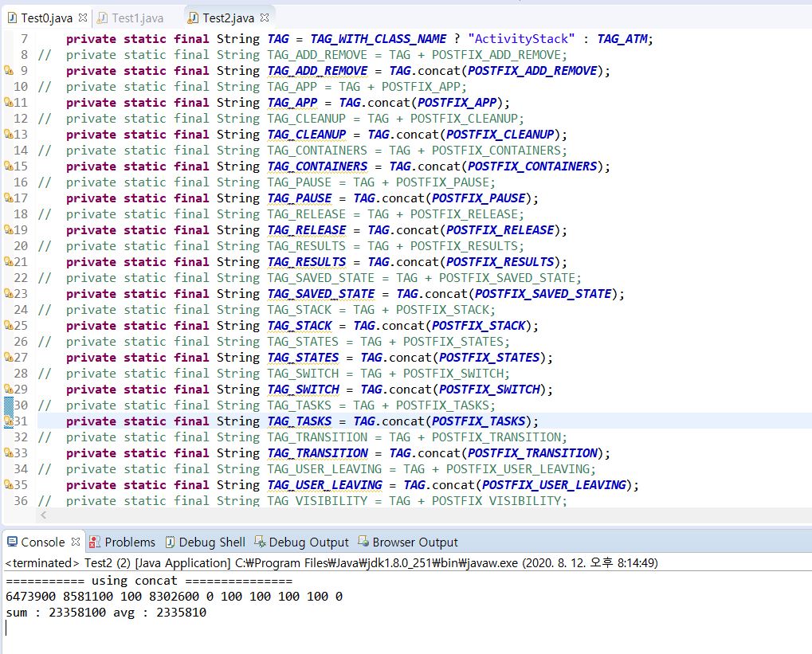Screen dimensions: 812x654
Task: Click TAG_ATM identifier on line 7
Action: (x=622, y=39)
